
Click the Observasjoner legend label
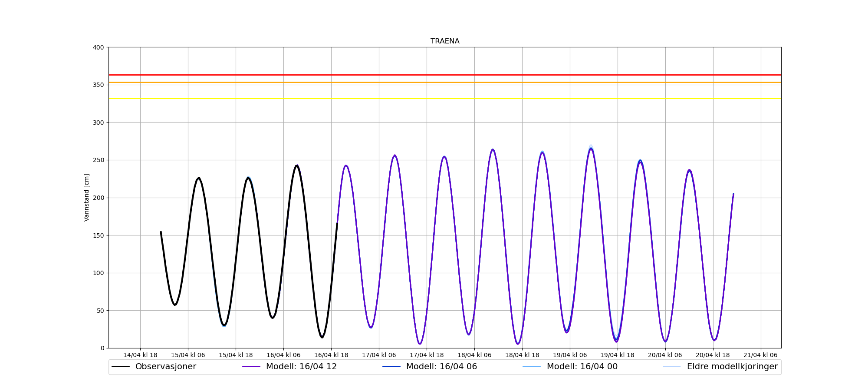point(165,367)
